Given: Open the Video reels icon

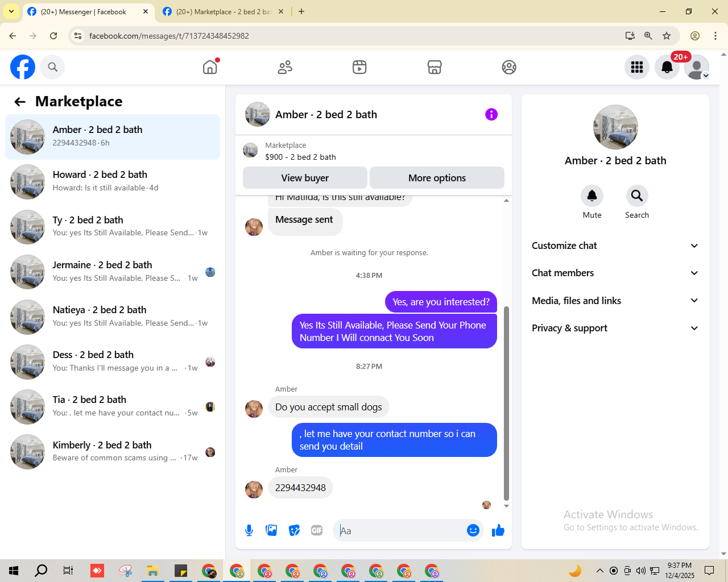Looking at the screenshot, I should coord(359,67).
